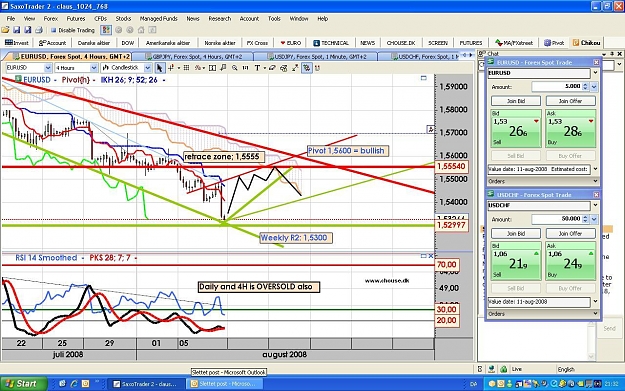Image resolution: width=625 pixels, height=391 pixels.
Task: Click the first Save disk icon
Action: coord(17,30)
